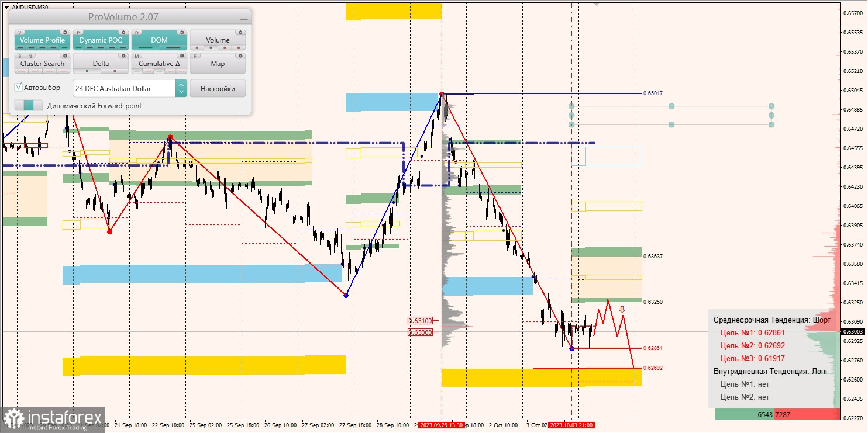868x433 pixels.
Task: Select the 2023.10.03 21:00 time marker
Action: pyautogui.click(x=573, y=425)
